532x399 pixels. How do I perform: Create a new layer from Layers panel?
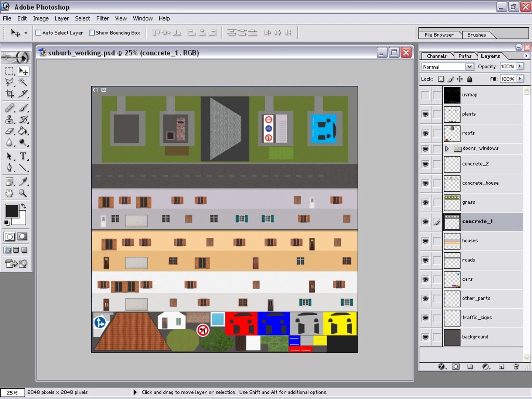coord(501,366)
